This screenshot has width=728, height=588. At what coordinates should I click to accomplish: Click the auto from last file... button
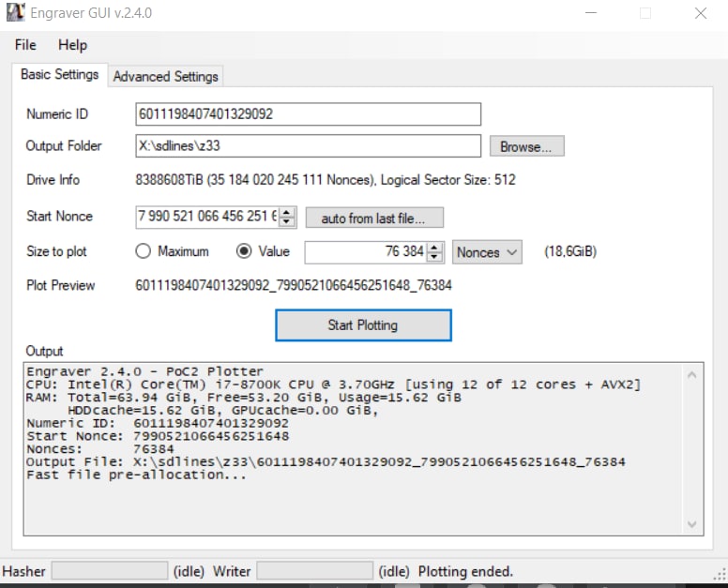click(x=374, y=218)
